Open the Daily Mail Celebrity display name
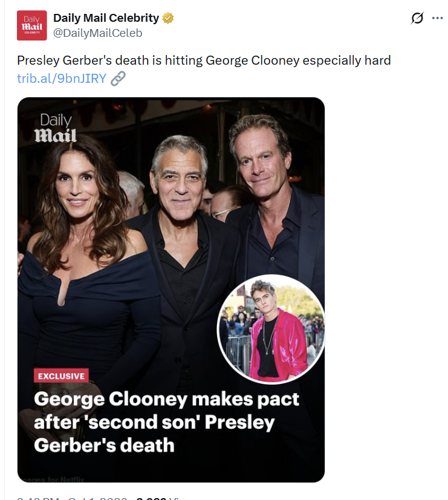 coord(106,18)
